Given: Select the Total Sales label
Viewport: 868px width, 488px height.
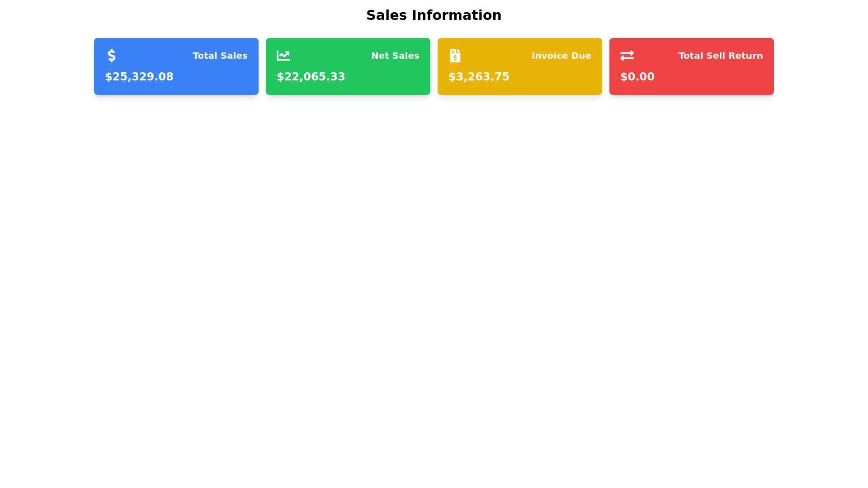Looking at the screenshot, I should pos(220,56).
